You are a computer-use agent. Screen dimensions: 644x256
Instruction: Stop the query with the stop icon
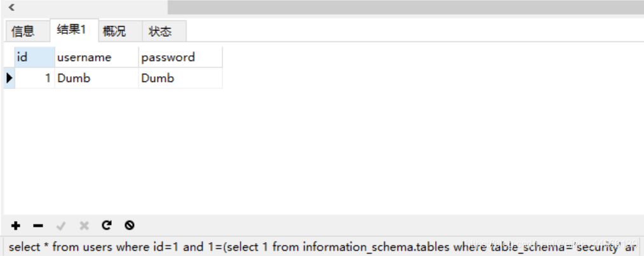[x=130, y=225]
